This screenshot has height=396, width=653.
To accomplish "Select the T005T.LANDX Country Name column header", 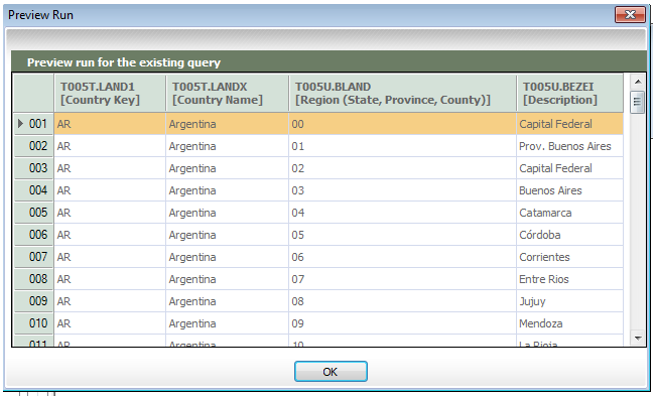I will point(227,93).
